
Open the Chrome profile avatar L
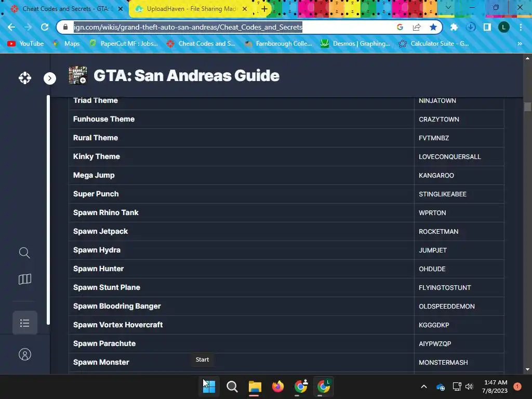point(504,27)
